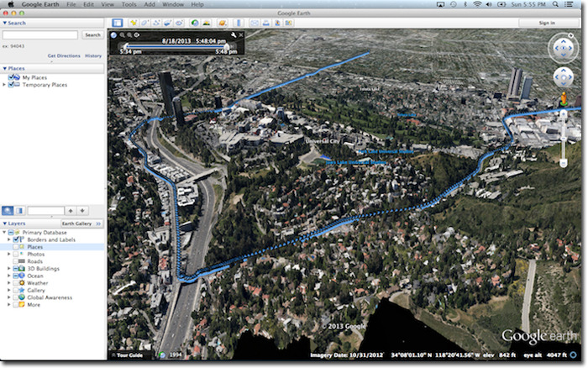Open the Tools menu
Viewport: 588px width, 368px height.
coord(129,4)
